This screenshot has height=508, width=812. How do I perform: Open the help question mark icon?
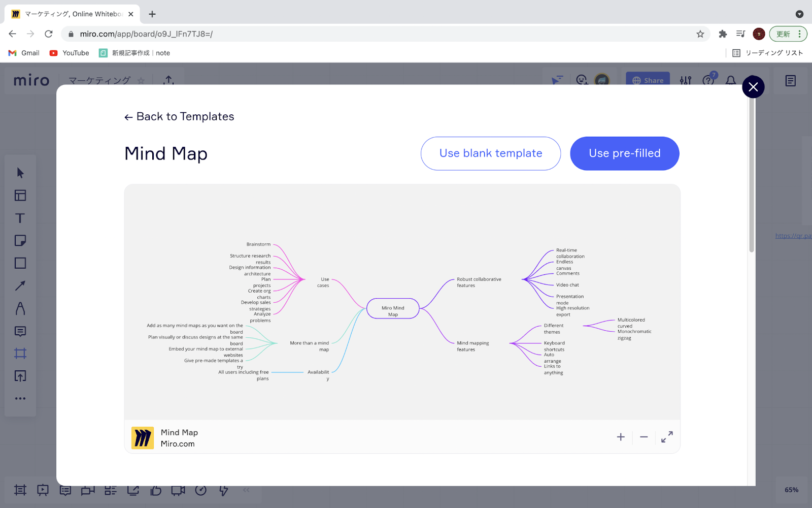[x=708, y=81]
